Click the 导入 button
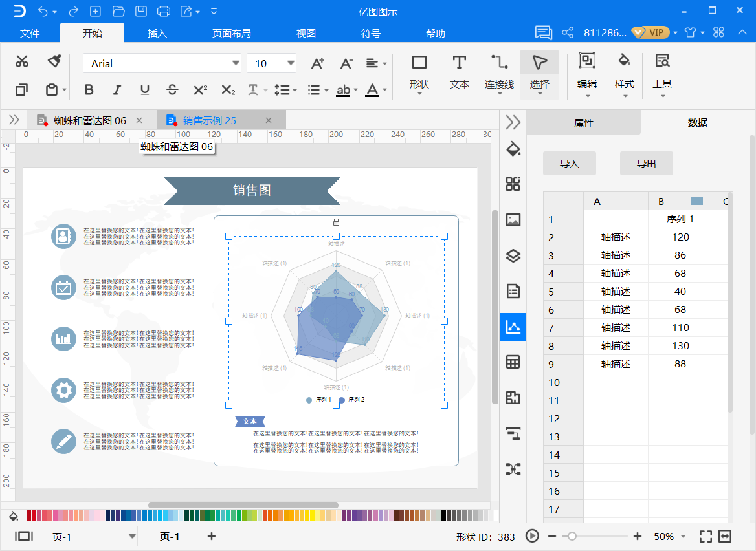756x551 pixels. (x=569, y=164)
